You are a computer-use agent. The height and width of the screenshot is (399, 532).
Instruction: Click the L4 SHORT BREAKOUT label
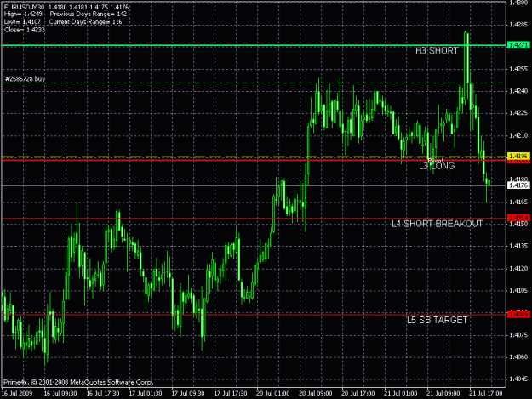437,224
